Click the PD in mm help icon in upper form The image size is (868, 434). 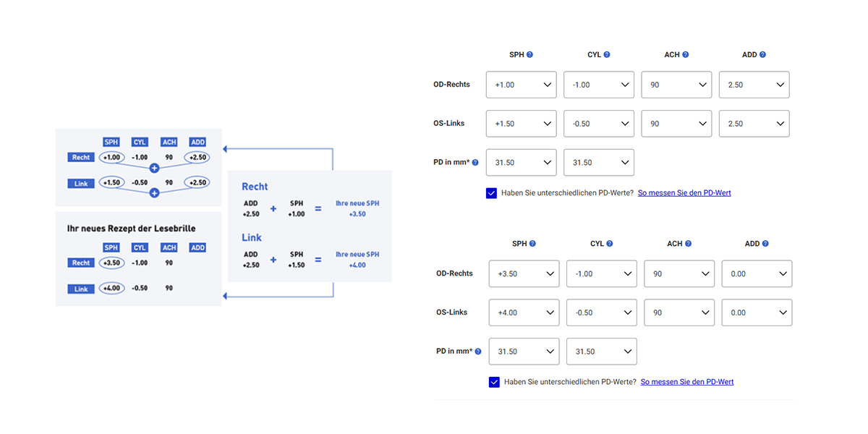tap(475, 163)
